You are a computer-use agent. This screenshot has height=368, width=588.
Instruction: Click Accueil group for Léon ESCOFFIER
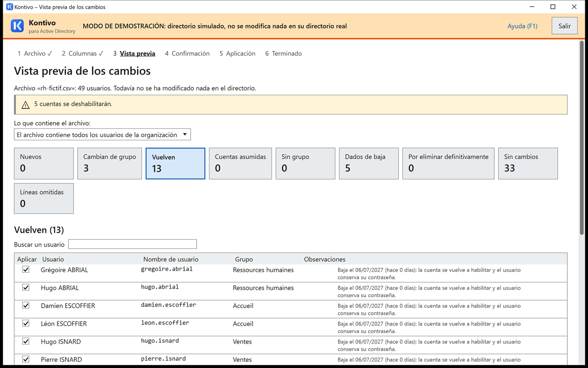point(243,323)
